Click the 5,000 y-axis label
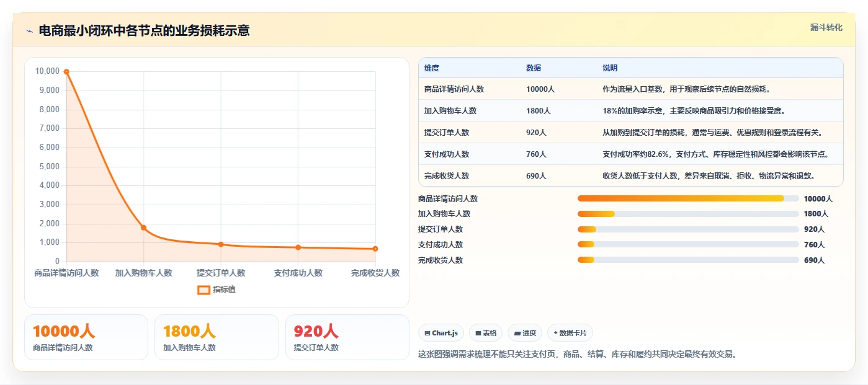Screen dimensions: 868x385 [49, 167]
